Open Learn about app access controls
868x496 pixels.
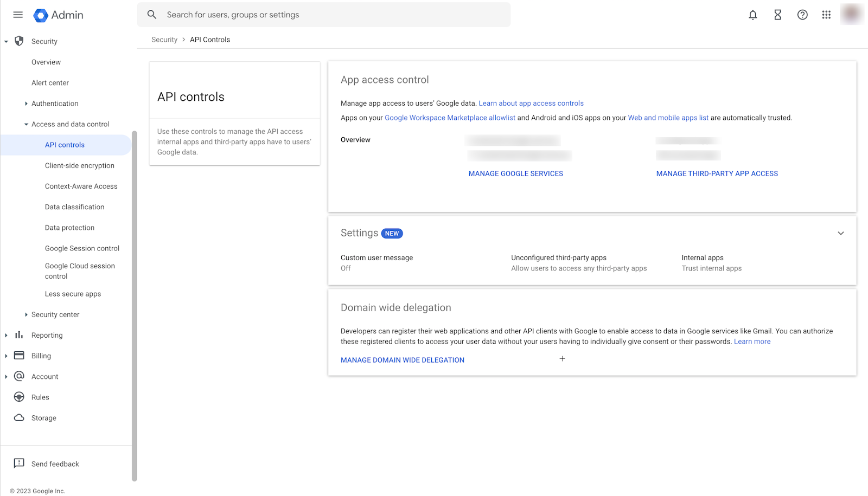pos(531,103)
